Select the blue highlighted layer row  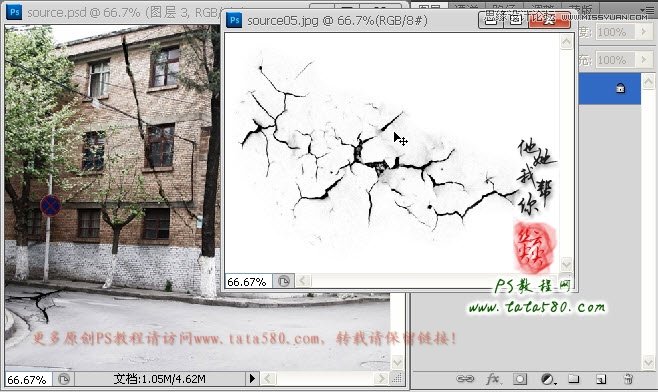tap(609, 89)
